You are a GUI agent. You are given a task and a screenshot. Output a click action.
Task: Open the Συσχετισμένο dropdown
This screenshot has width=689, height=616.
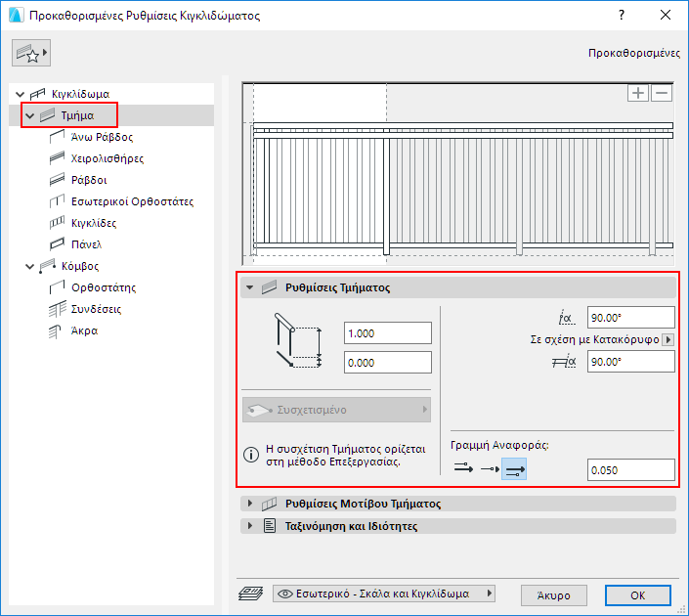click(336, 410)
